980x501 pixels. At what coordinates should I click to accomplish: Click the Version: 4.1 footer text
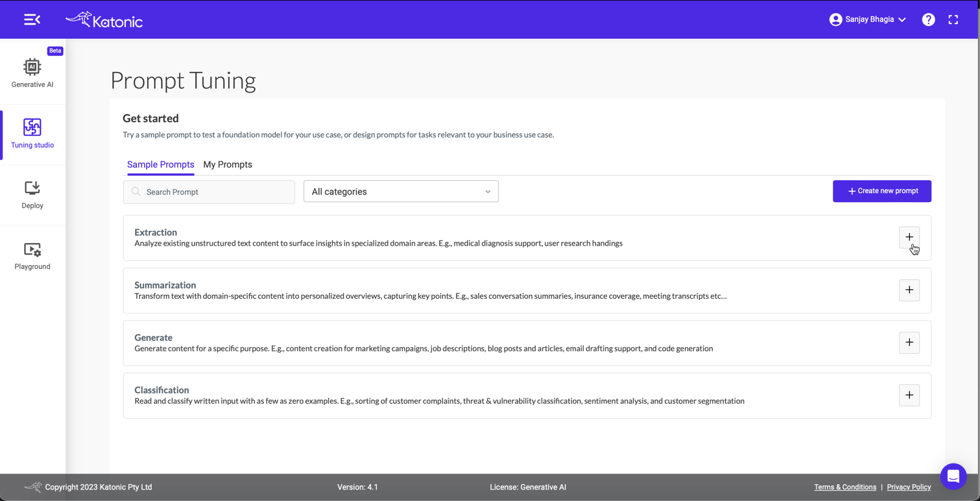[x=357, y=487]
